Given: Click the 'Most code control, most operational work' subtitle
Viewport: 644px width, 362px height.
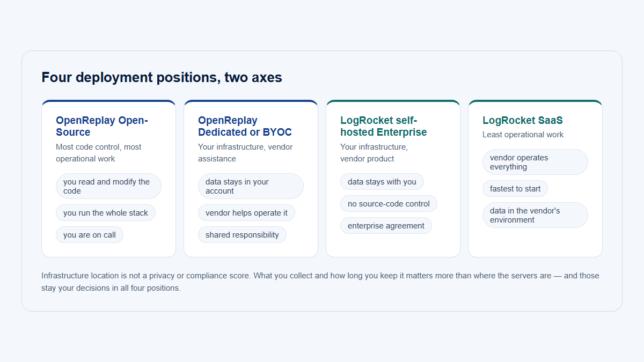Looking at the screenshot, I should pos(99,153).
